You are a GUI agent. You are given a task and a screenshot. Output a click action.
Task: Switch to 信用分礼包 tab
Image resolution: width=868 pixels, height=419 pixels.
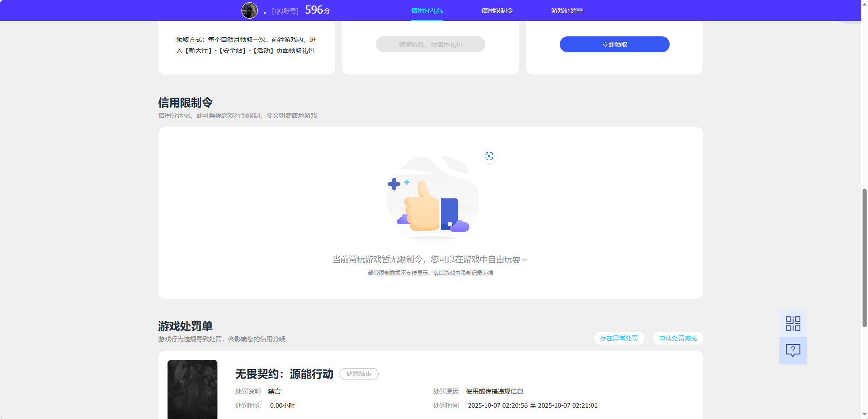427,10
